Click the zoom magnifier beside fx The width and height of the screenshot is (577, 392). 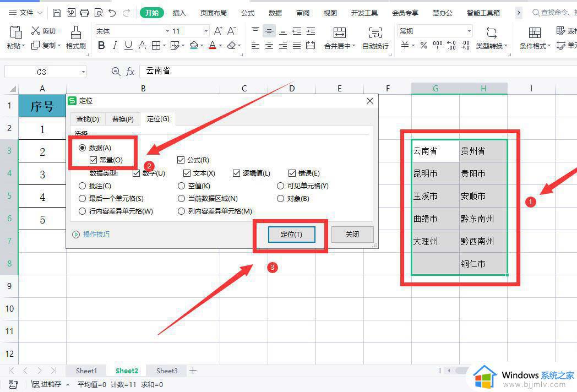click(x=116, y=72)
